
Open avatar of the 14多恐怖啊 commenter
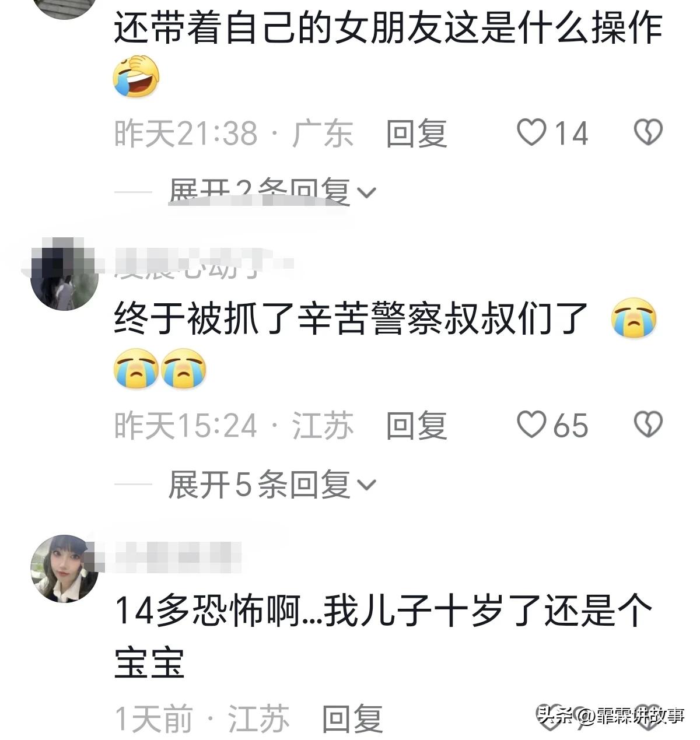coord(64,567)
